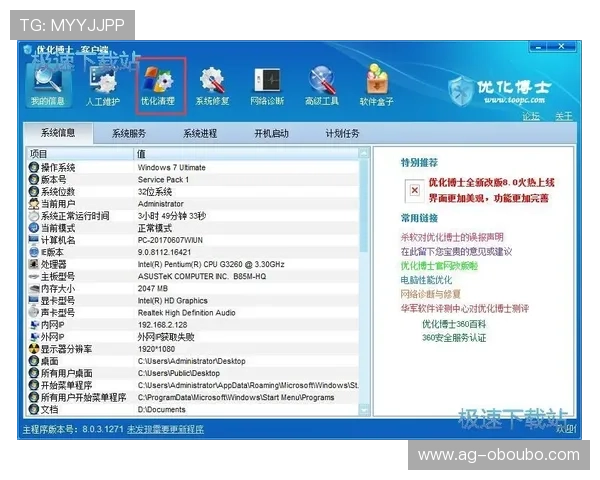Click the list scrollbar up arrow

point(364,154)
